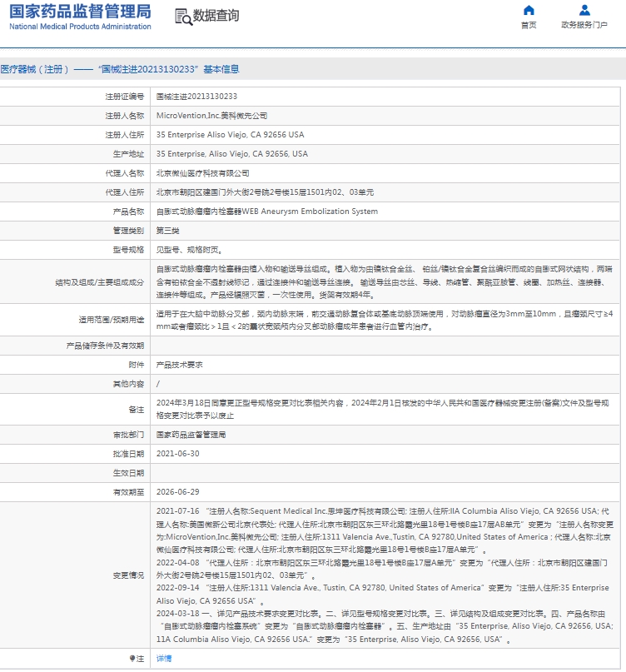Click the 其他内容 row label
The height and width of the screenshot is (672, 626).
pos(128,384)
